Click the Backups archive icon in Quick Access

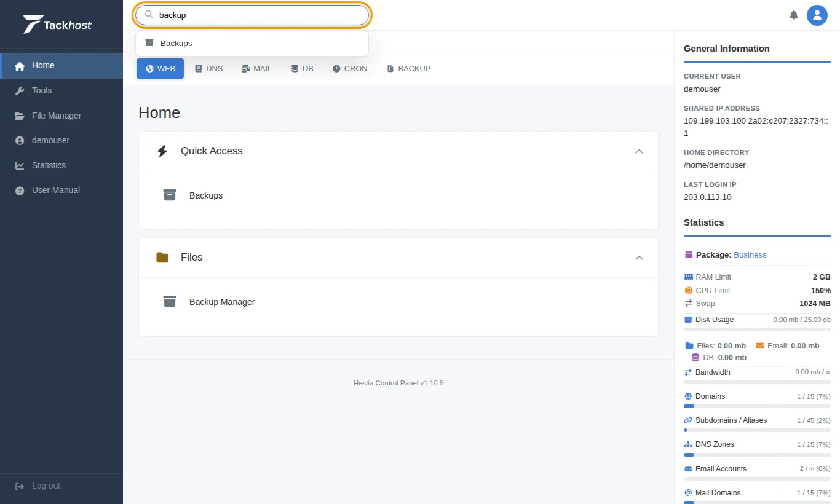pos(170,195)
